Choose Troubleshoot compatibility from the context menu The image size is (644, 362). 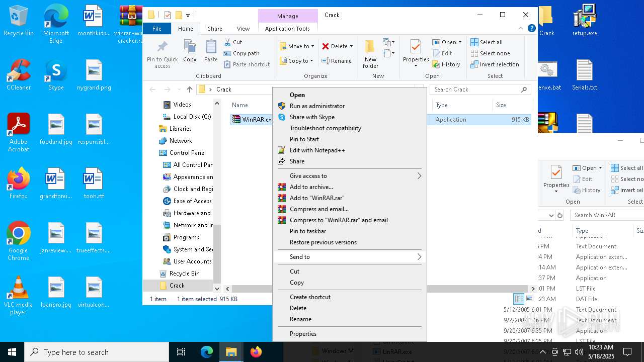[x=350, y=128]
